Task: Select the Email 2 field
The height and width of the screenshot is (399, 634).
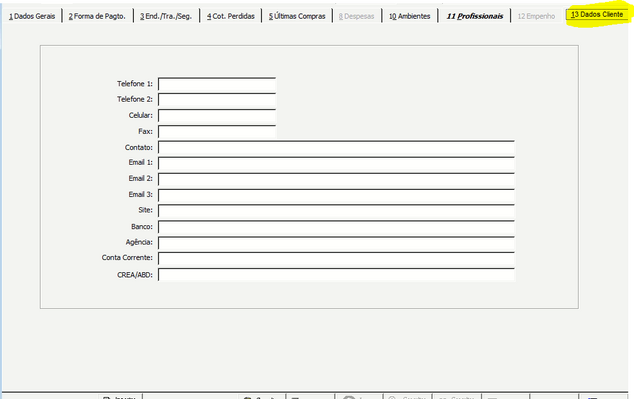Action: (x=336, y=179)
